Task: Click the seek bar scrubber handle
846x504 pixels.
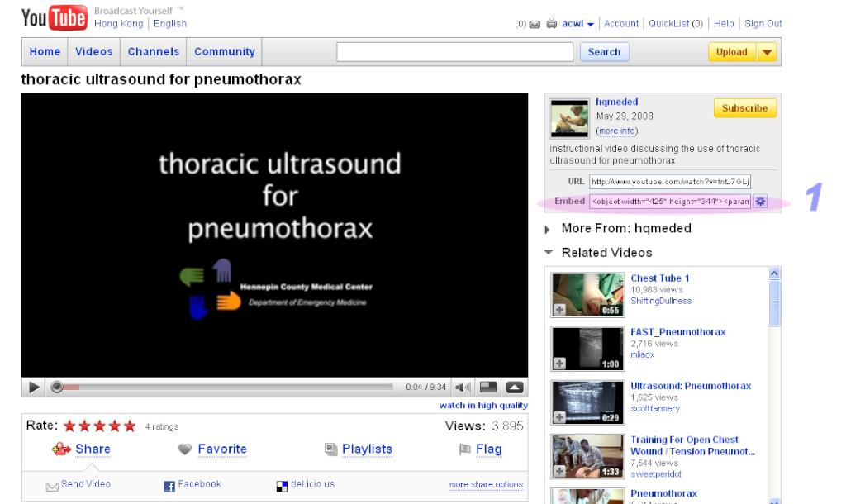Action: 57,388
